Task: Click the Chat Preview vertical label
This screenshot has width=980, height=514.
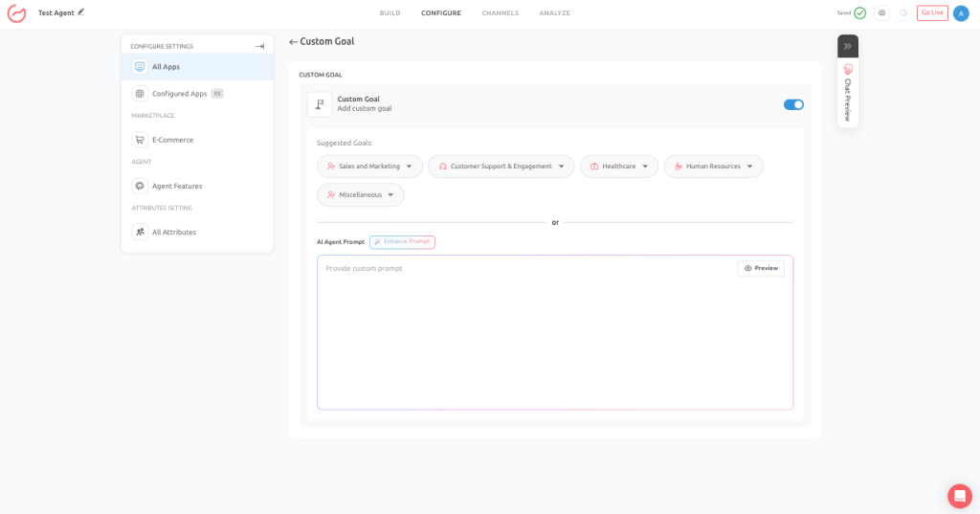Action: [848, 101]
